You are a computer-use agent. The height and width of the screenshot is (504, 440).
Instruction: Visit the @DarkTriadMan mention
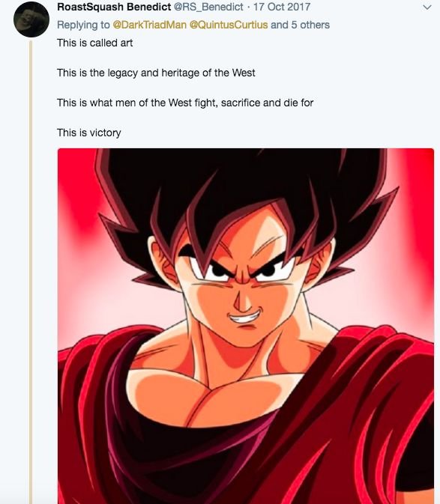(x=149, y=25)
